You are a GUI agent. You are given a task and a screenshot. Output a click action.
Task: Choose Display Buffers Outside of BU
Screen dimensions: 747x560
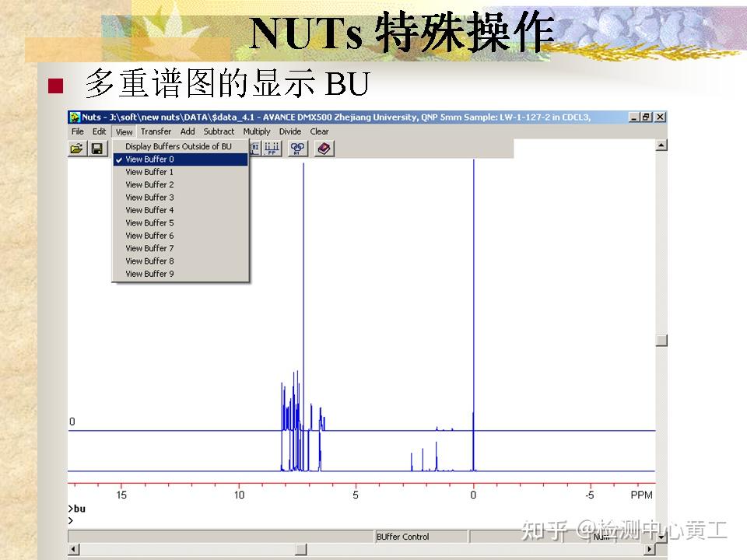coord(179,146)
